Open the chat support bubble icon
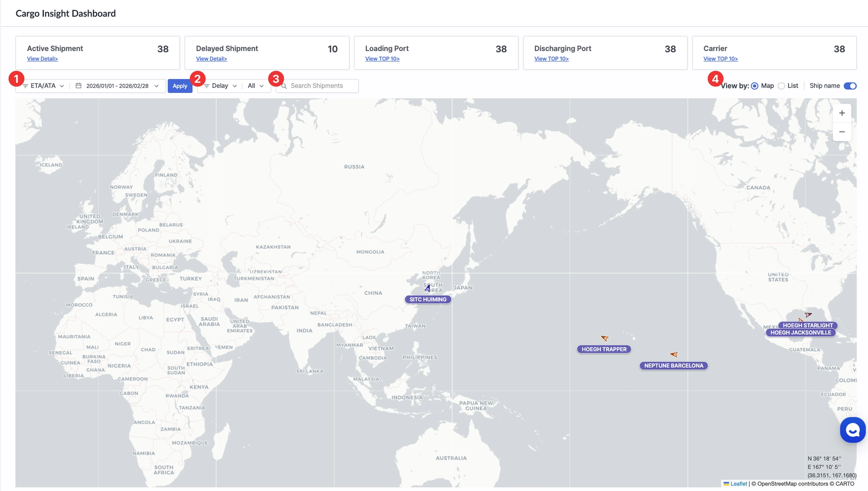This screenshot has width=868, height=491. pyautogui.click(x=852, y=430)
